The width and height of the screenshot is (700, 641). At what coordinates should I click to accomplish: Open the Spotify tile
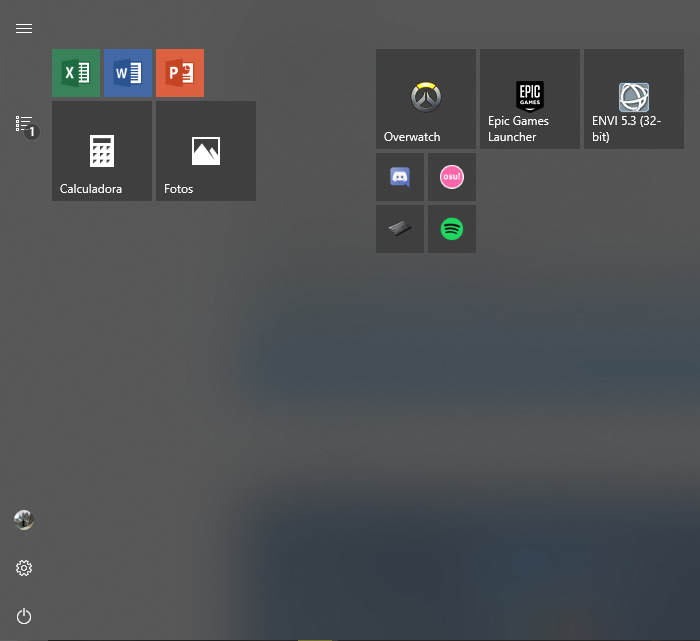[452, 229]
